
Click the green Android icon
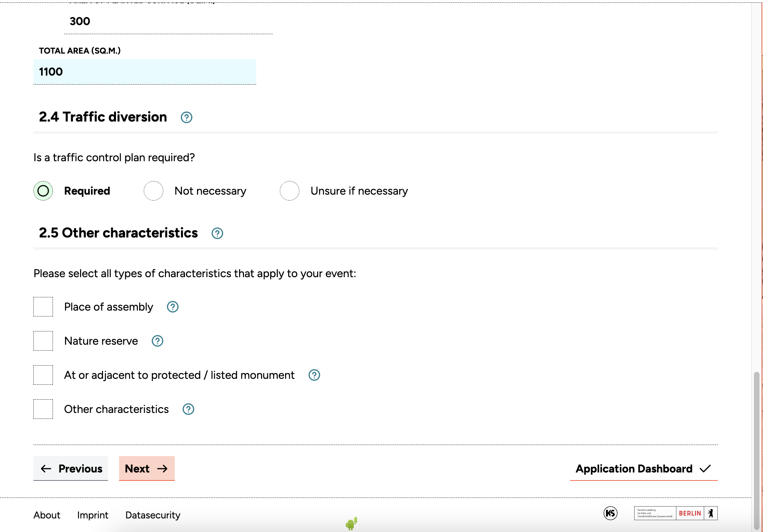click(351, 523)
